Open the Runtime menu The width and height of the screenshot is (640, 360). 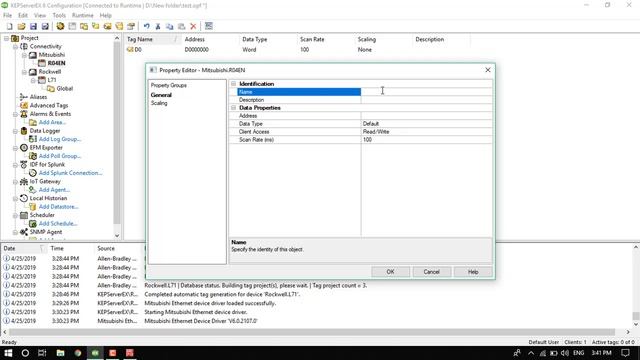pyautogui.click(x=82, y=15)
